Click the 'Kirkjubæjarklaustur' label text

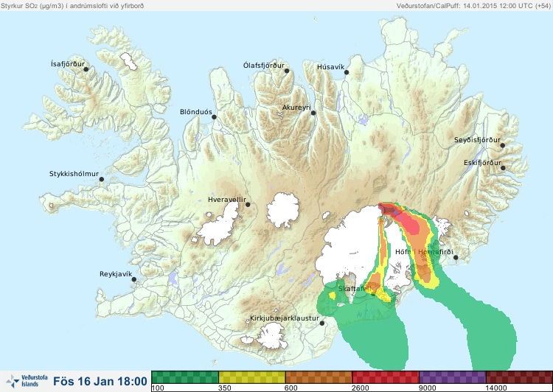285,318
